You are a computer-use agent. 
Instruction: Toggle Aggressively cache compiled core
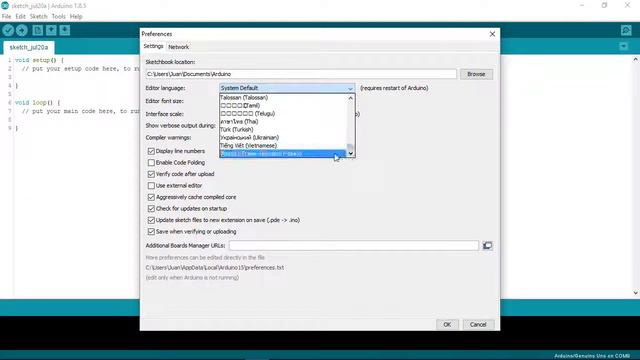(151, 197)
